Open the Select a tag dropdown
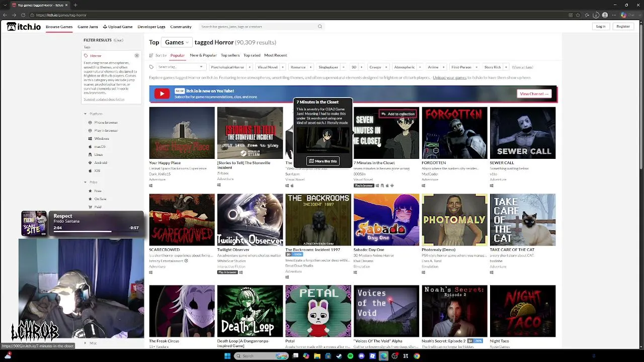This screenshot has width=644, height=362. pos(180,67)
